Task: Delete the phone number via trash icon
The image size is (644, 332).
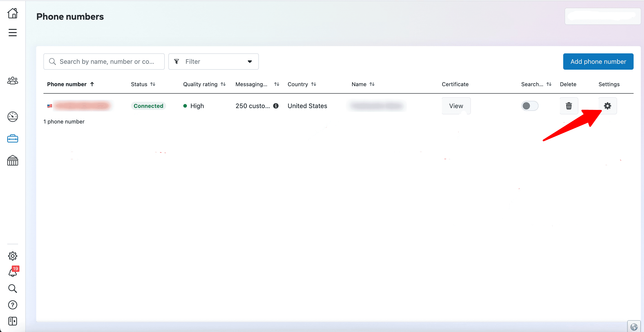Action: (568, 106)
